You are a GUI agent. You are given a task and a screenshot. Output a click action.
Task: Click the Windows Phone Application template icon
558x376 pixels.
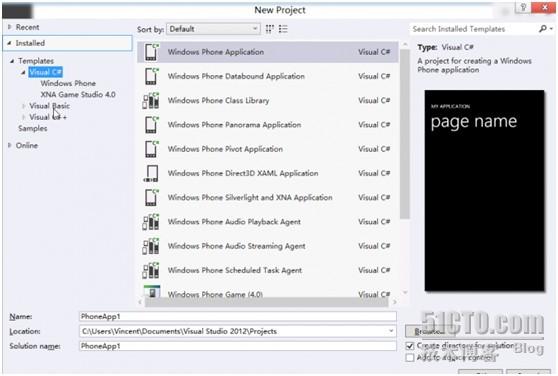point(151,52)
